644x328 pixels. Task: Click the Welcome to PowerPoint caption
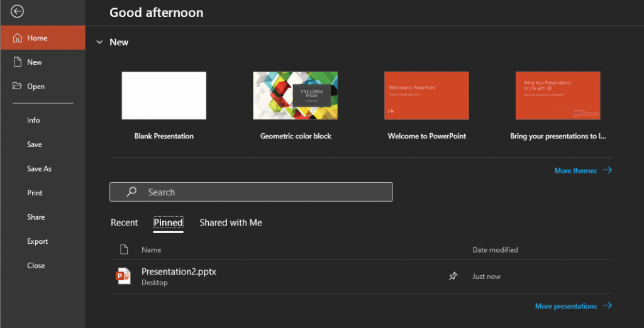tap(427, 136)
